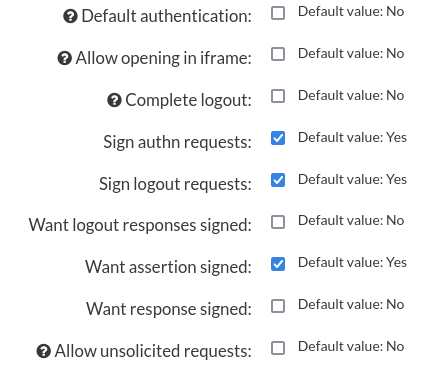Click the Want assertion signed label
Image resolution: width=423 pixels, height=374 pixels.
coord(168,267)
